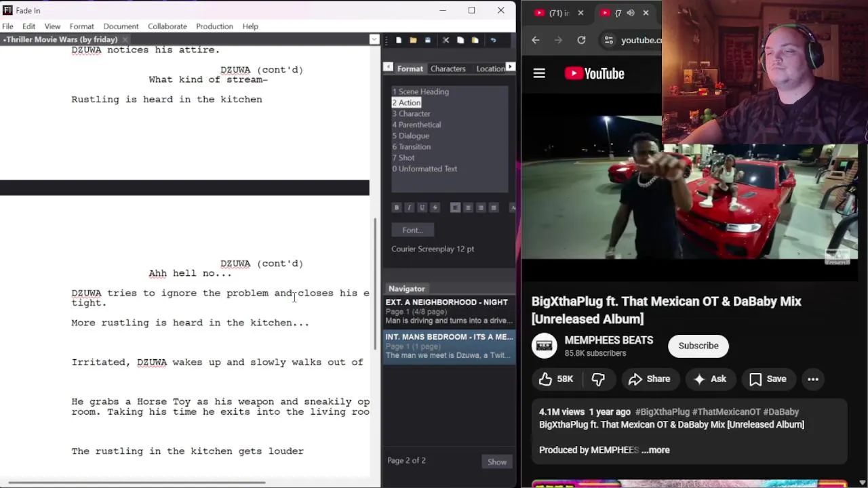Click the Ask button under video

(x=710, y=380)
